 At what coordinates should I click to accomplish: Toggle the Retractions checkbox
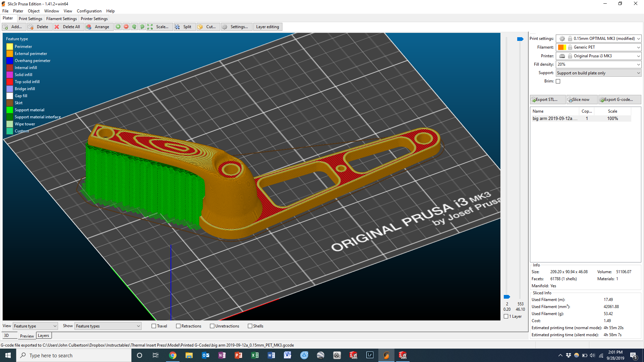pyautogui.click(x=178, y=326)
